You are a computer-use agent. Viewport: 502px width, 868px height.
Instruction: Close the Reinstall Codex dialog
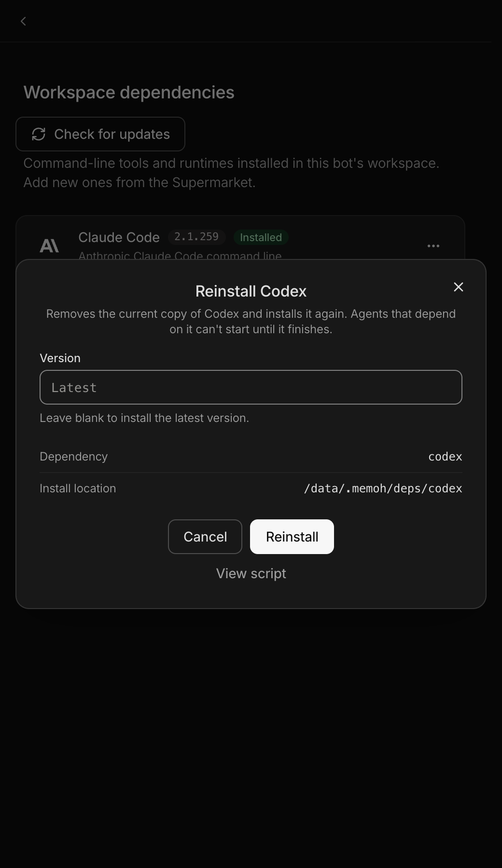coord(459,287)
